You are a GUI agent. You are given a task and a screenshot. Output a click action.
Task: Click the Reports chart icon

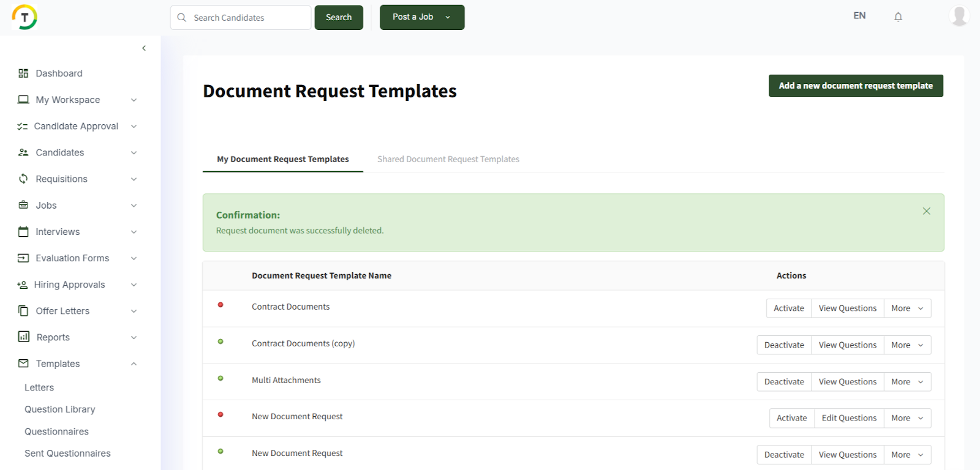(x=23, y=337)
